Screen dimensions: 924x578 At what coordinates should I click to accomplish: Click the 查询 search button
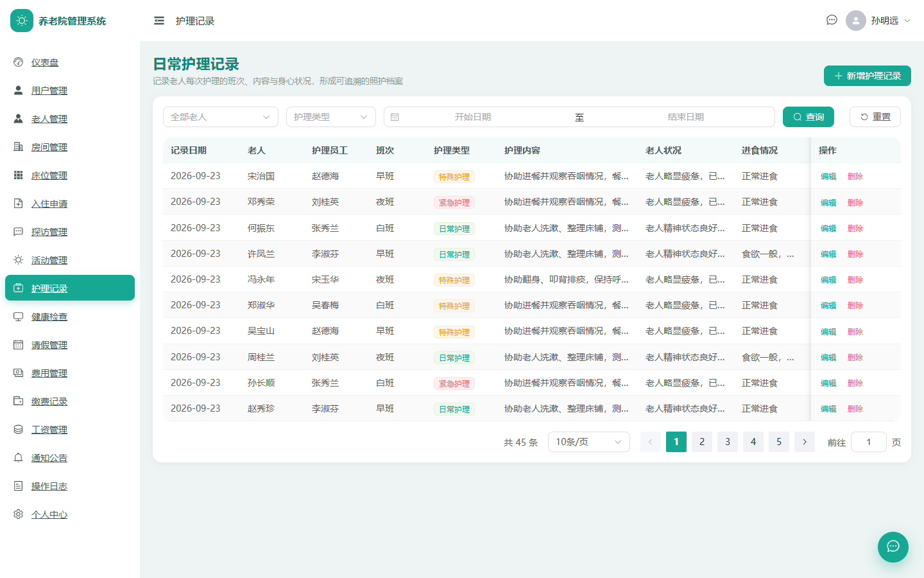[809, 117]
